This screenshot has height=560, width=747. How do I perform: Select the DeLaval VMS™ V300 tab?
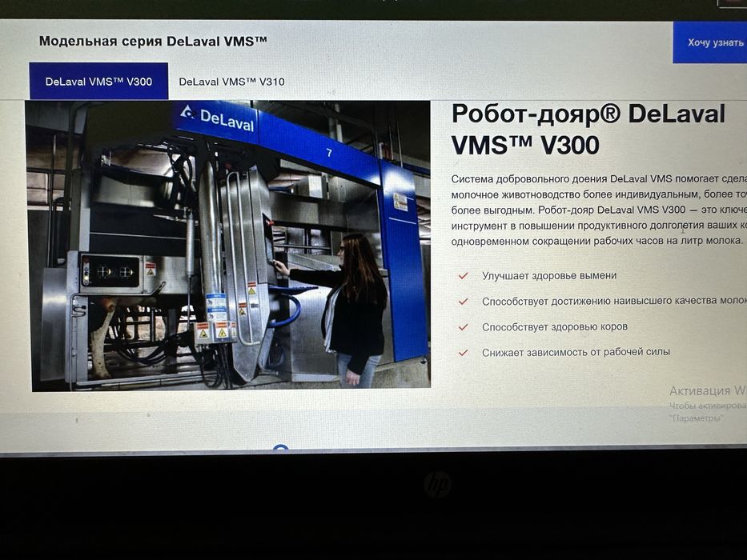(98, 81)
